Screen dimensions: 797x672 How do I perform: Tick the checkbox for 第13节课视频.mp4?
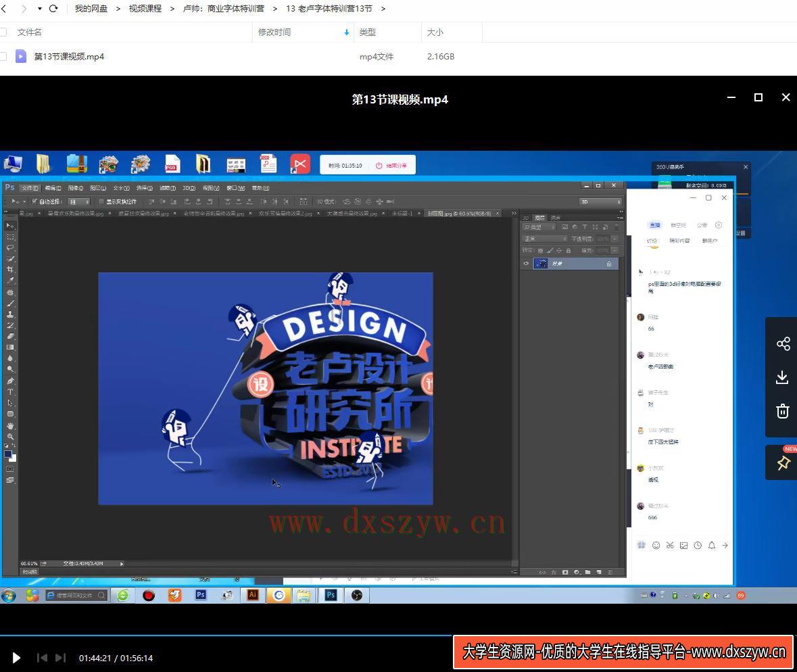point(3,56)
